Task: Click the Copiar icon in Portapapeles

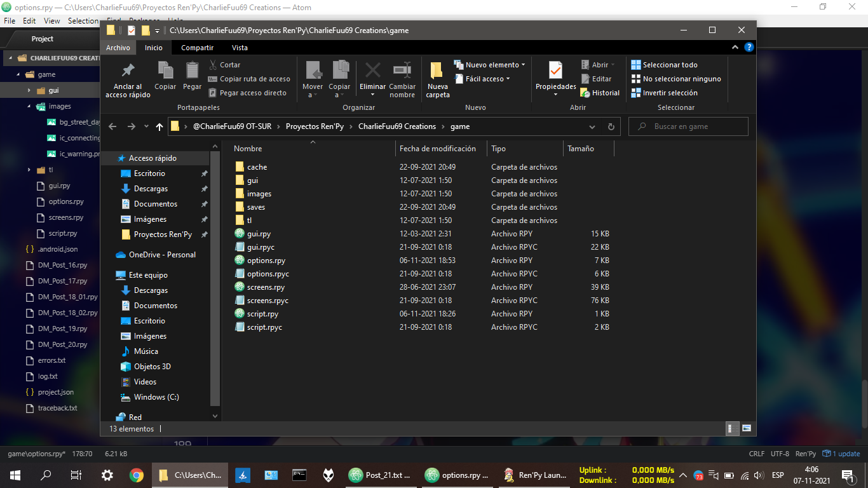Action: (x=165, y=71)
